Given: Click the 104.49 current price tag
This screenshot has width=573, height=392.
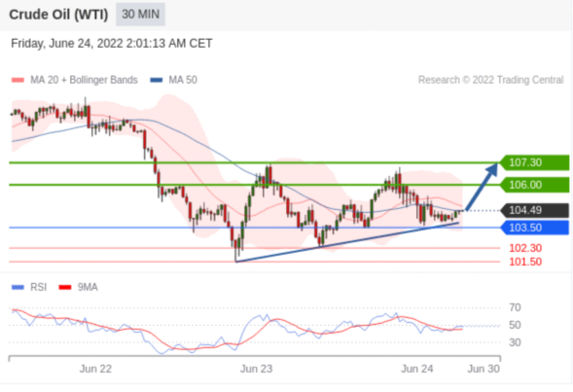Looking at the screenshot, I should coord(534,210).
